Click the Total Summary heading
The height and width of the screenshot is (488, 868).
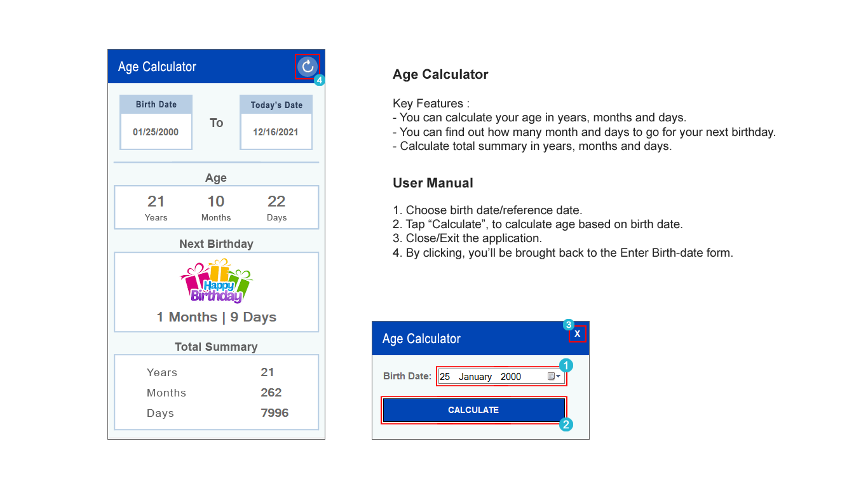tap(216, 346)
